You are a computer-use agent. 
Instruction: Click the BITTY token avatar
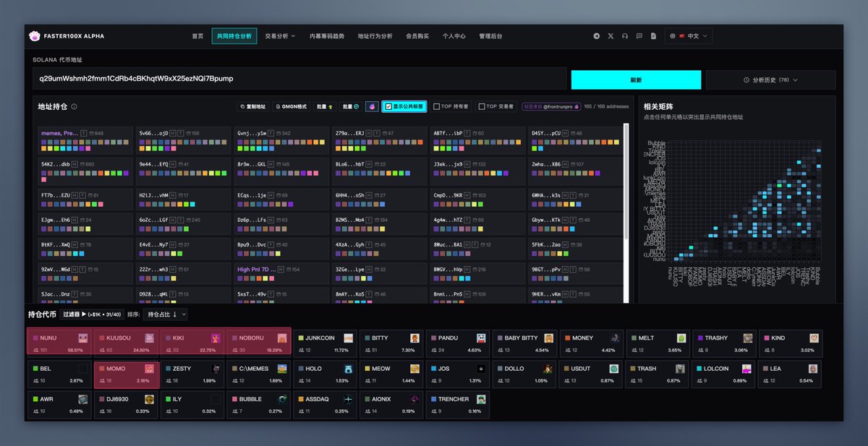pyautogui.click(x=415, y=338)
